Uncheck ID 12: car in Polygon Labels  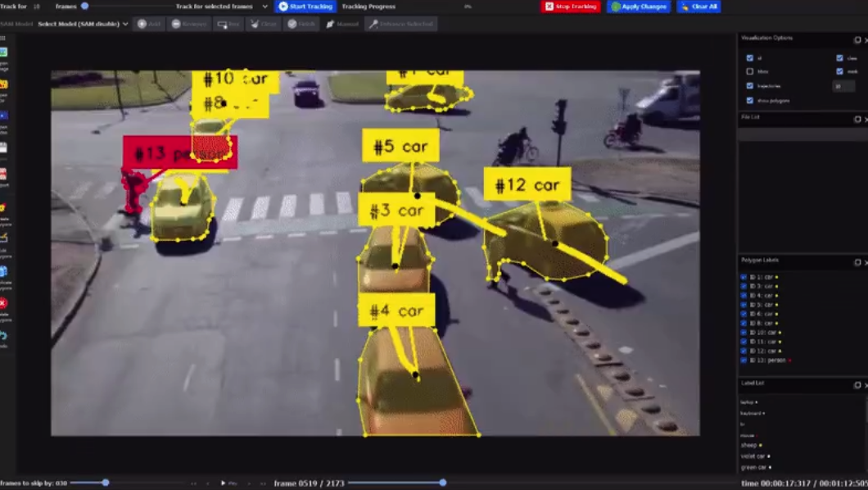coord(744,351)
